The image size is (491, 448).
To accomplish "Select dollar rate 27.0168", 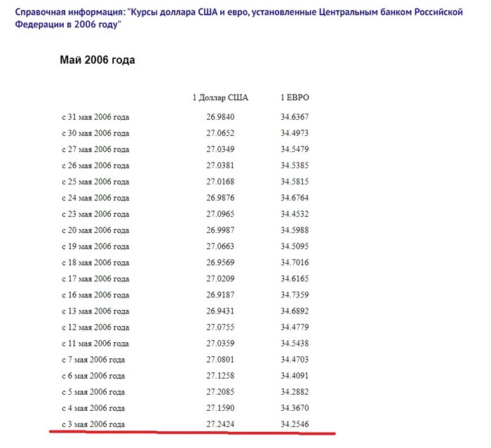I will tap(220, 182).
